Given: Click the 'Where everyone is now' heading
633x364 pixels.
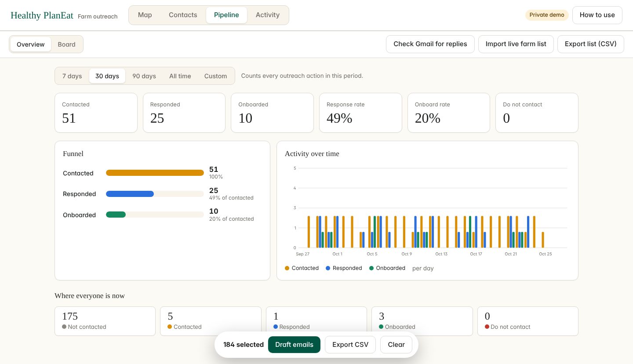Looking at the screenshot, I should (90, 296).
